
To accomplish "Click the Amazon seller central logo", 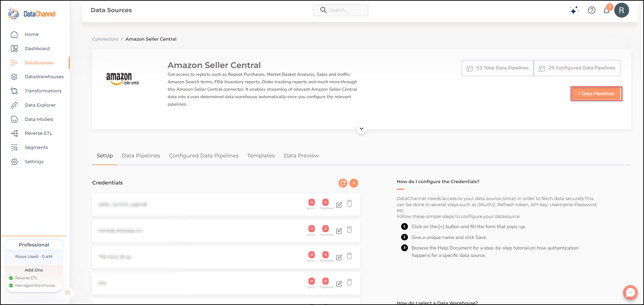I will click(x=122, y=79).
